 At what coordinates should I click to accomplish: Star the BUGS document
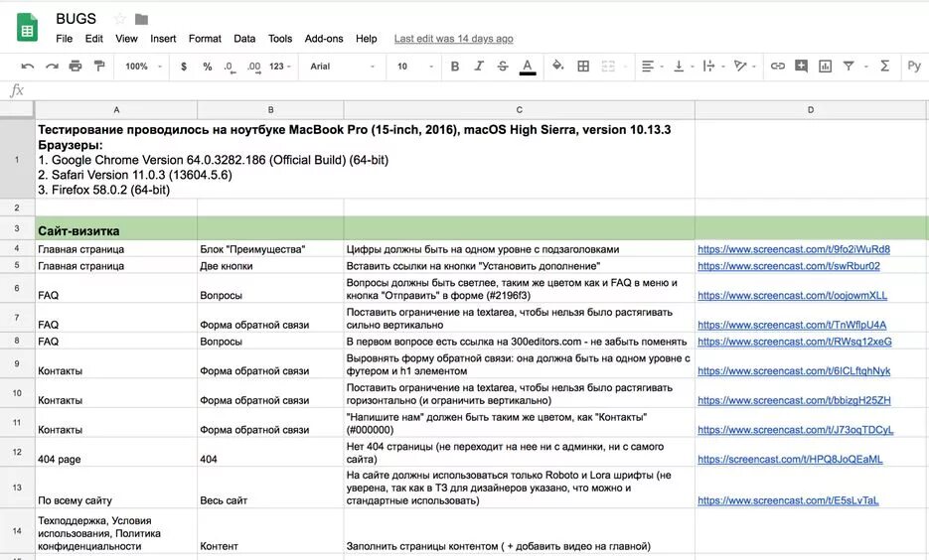click(x=119, y=19)
